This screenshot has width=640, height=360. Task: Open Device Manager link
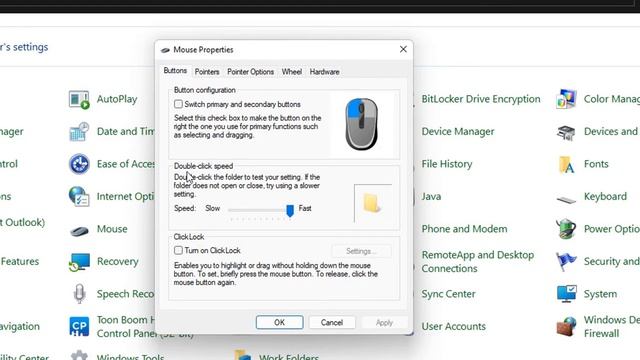[x=458, y=131]
